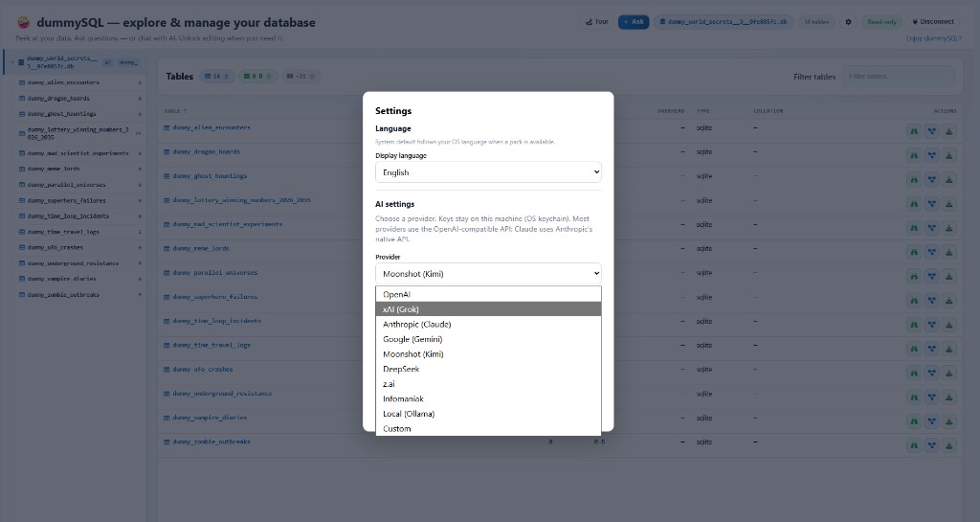
Task: Show relations diagram for dummy_parallel_universes row
Action: pyautogui.click(x=931, y=276)
